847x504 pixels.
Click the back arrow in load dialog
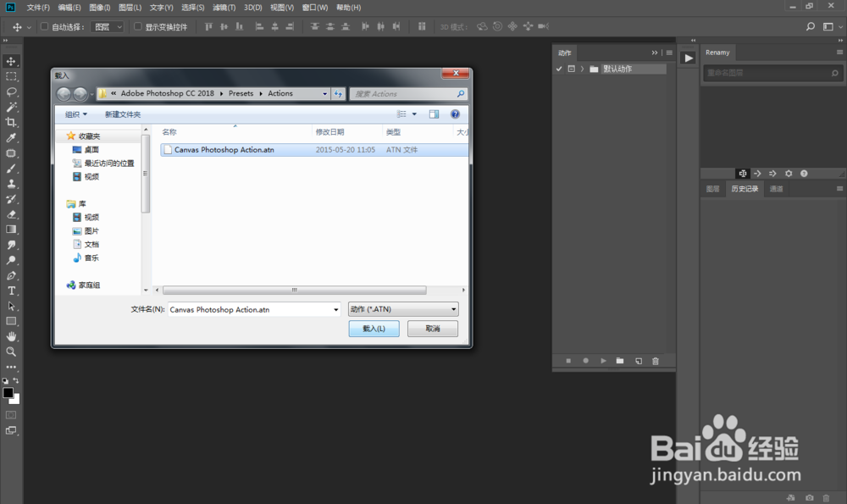pyautogui.click(x=64, y=94)
